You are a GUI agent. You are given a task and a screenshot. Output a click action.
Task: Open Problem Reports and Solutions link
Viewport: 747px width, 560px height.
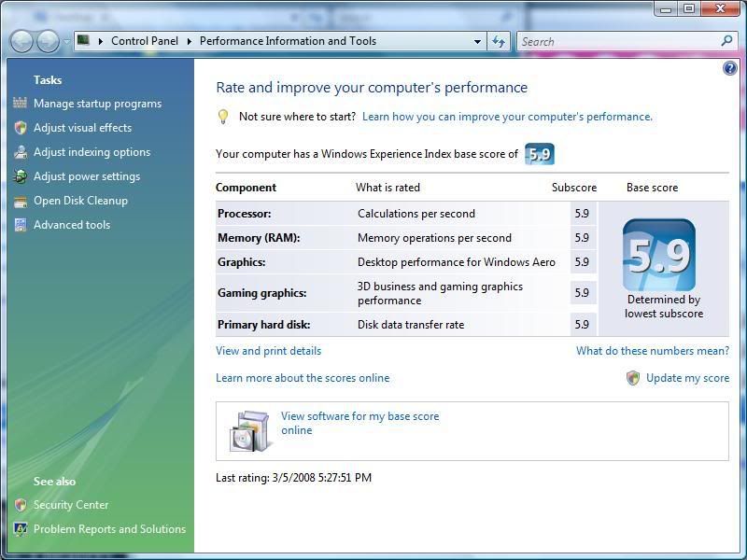coord(109,529)
